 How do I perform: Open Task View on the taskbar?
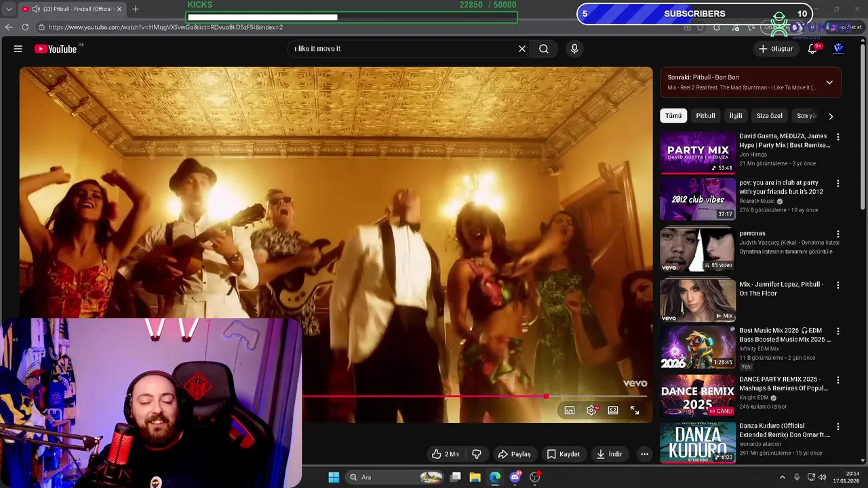click(x=456, y=477)
